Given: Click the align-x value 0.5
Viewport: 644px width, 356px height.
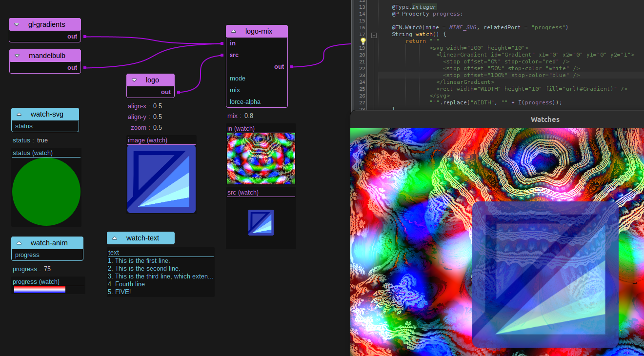Looking at the screenshot, I should [158, 106].
